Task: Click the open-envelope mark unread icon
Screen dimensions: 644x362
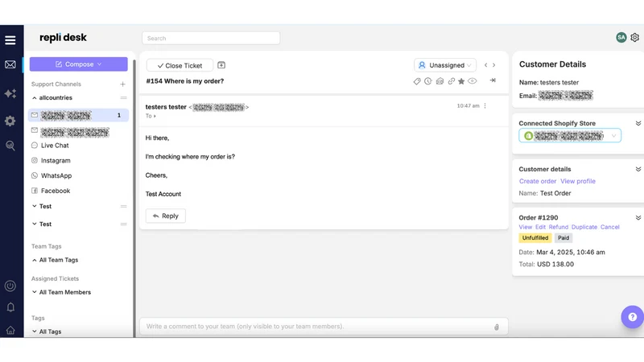Action: click(440, 81)
